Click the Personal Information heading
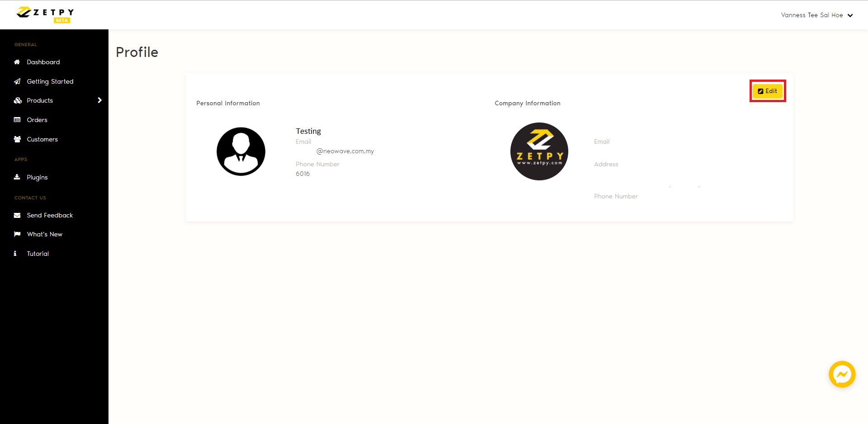The height and width of the screenshot is (424, 868). (228, 103)
